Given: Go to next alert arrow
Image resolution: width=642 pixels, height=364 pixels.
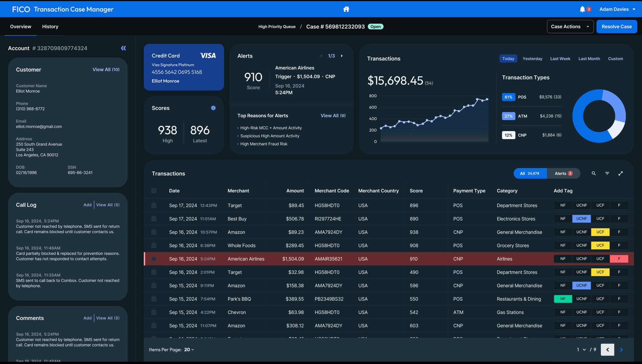Looking at the screenshot, I should (x=342, y=56).
